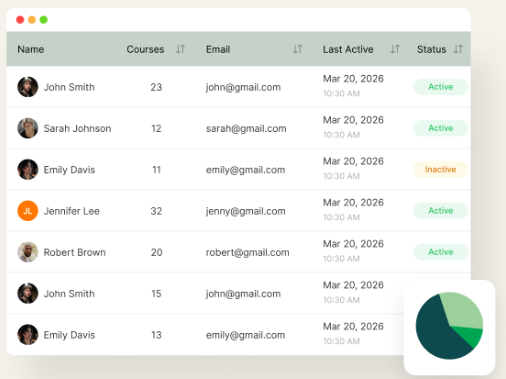Click sarah@gmail.com email address
506x379 pixels.
pyautogui.click(x=246, y=129)
